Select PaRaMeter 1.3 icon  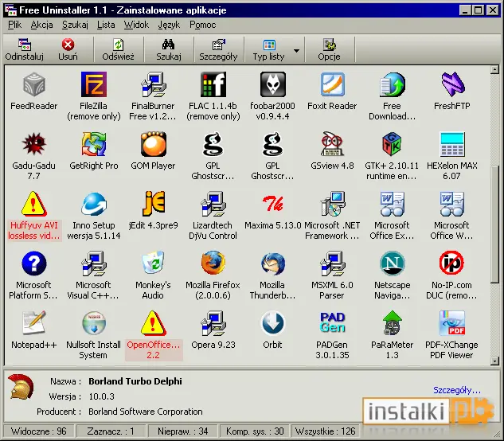click(x=393, y=323)
